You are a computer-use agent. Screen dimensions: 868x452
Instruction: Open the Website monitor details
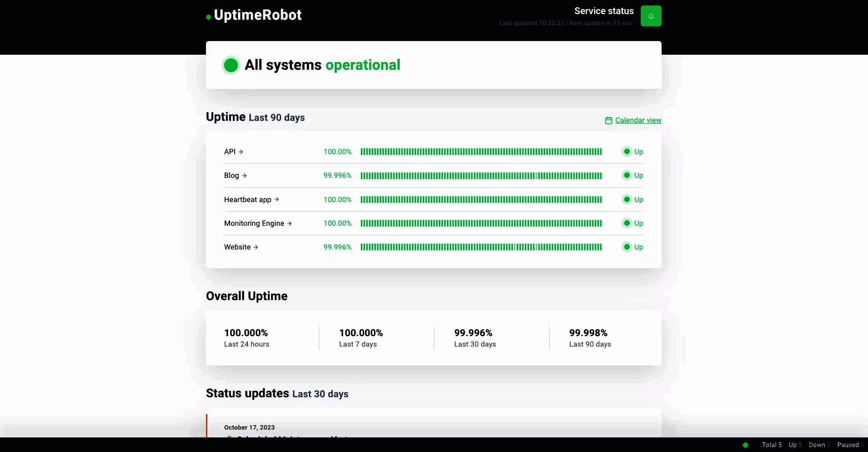(x=241, y=247)
